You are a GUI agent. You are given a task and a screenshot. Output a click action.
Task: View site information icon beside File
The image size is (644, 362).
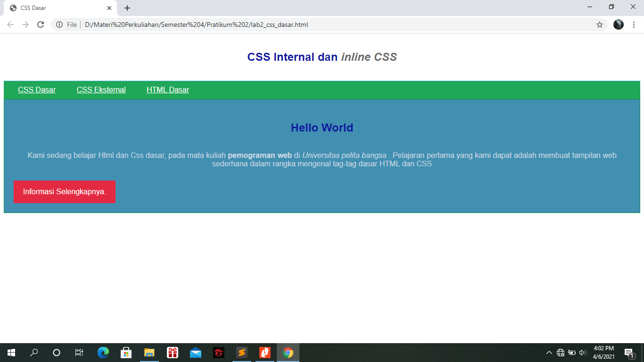[59, 25]
